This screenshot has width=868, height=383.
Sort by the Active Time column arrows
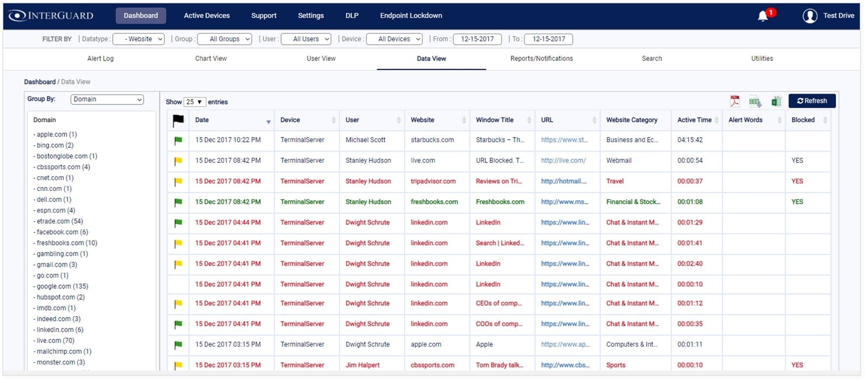[x=717, y=120]
